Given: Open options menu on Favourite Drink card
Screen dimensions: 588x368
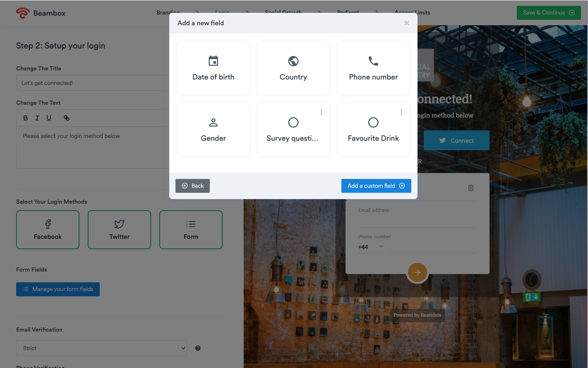Looking at the screenshot, I should (401, 112).
